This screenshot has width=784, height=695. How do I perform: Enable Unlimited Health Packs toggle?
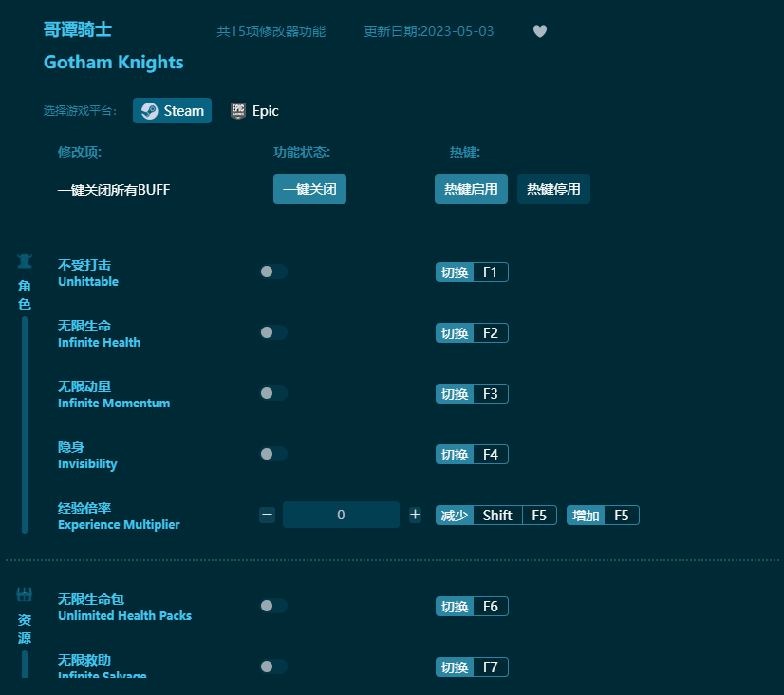coord(273,606)
